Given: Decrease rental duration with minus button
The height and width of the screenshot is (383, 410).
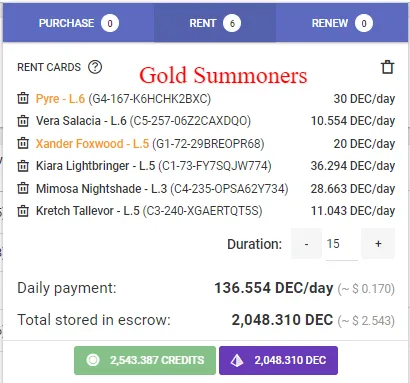Looking at the screenshot, I should coord(306,244).
